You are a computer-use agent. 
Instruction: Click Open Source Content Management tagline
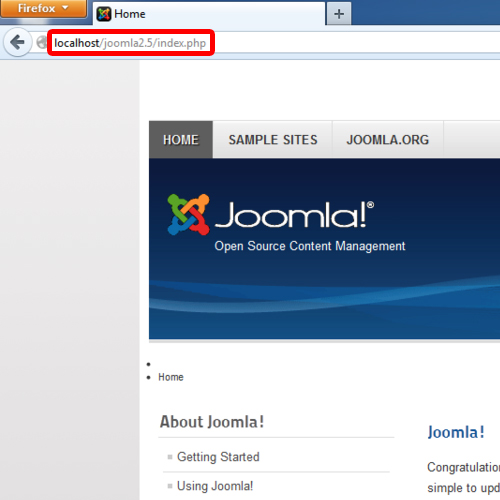coord(310,246)
